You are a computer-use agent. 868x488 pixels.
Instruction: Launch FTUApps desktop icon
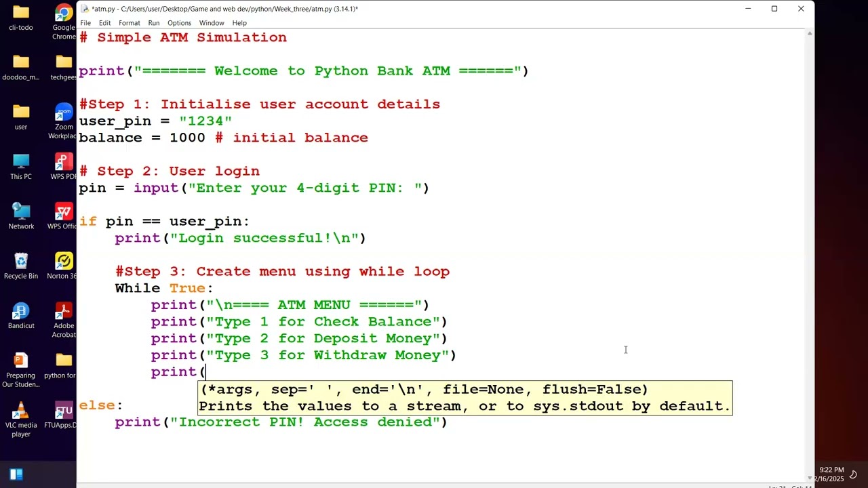[64, 415]
